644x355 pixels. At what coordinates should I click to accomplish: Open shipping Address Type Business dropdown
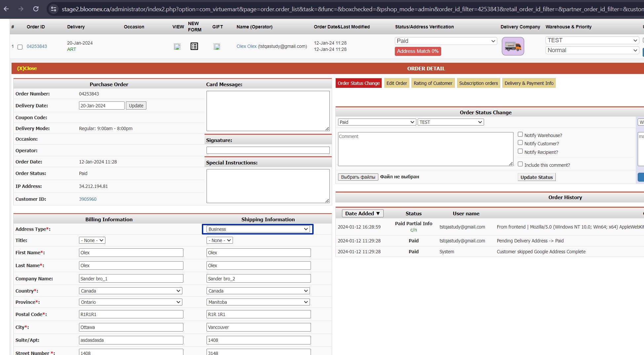258,229
